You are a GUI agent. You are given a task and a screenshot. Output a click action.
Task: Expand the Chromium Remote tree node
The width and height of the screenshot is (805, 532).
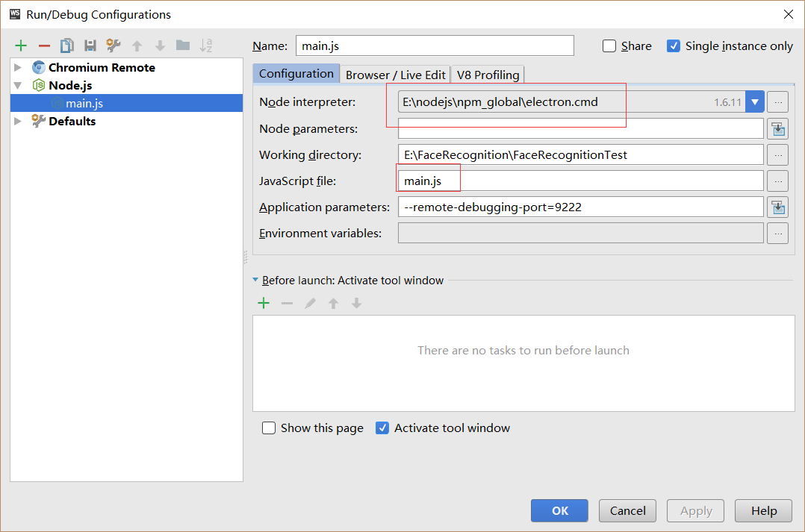[18, 67]
